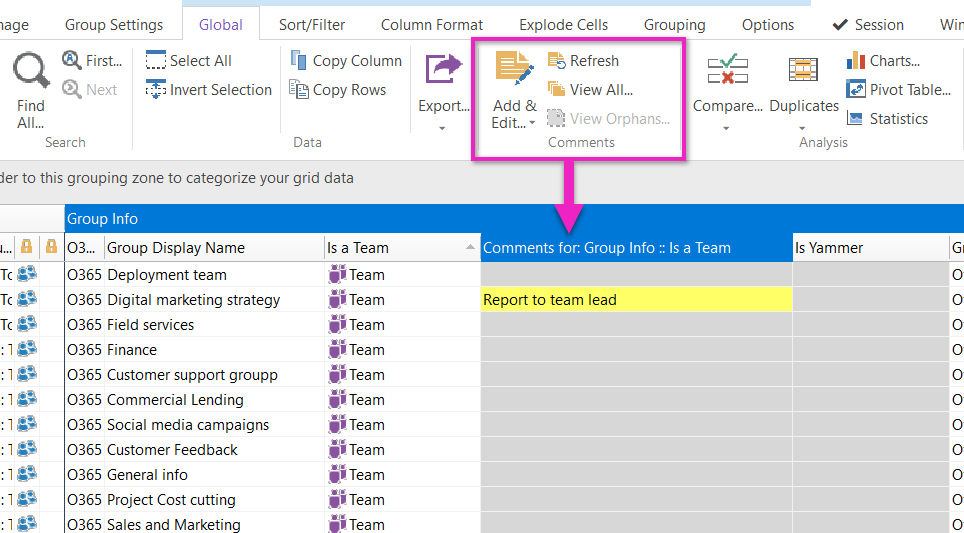Click the Export icon
This screenshot has height=533, width=964.
(x=443, y=70)
